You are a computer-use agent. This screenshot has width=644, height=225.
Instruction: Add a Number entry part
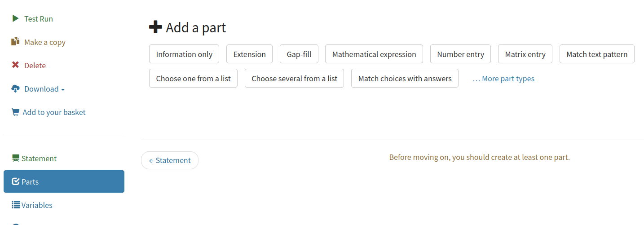(x=460, y=54)
